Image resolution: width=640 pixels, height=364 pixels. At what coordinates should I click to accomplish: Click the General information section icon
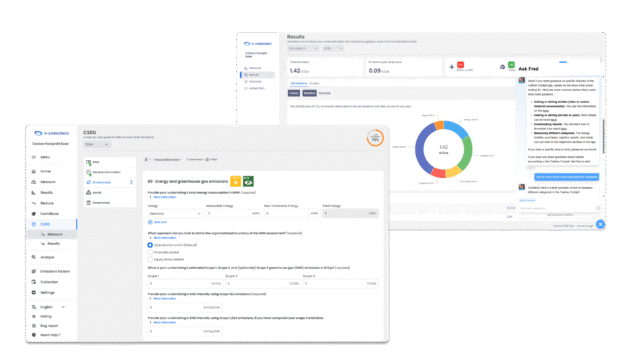pyautogui.click(x=89, y=172)
